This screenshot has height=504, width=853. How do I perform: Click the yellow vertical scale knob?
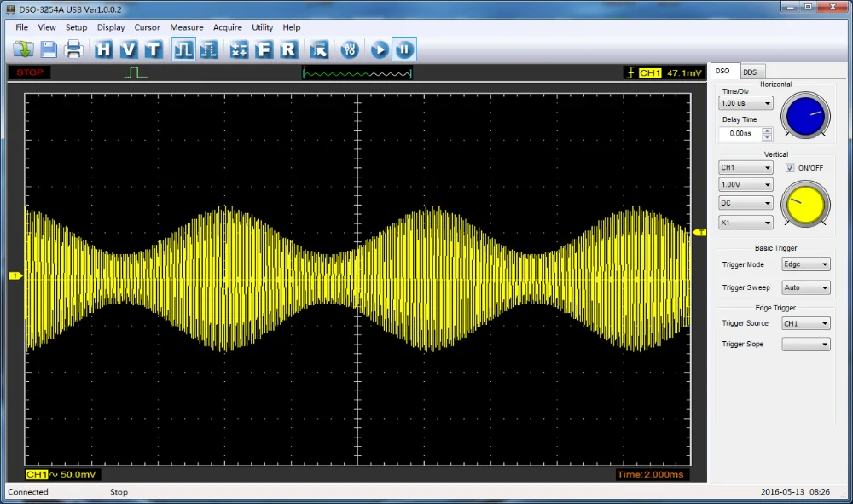tap(806, 205)
